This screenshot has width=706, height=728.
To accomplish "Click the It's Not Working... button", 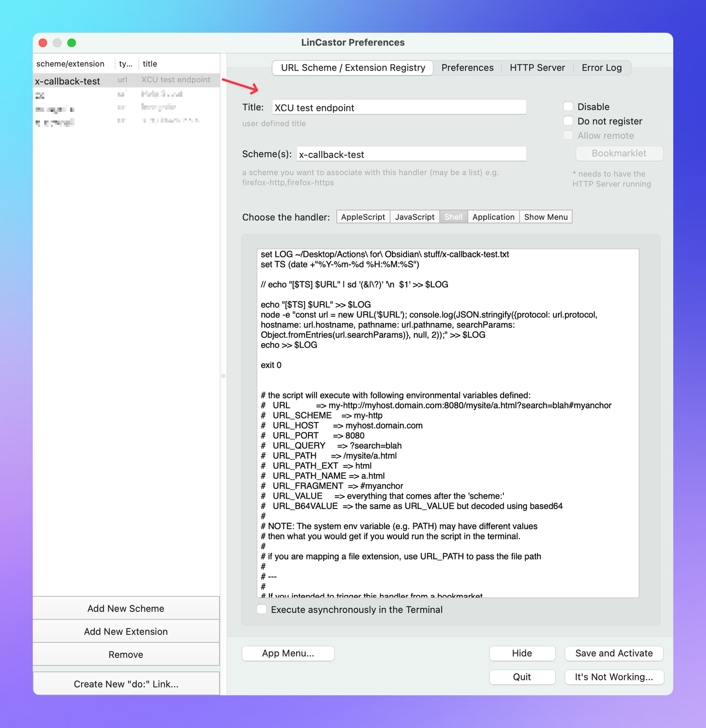I will tap(613, 677).
